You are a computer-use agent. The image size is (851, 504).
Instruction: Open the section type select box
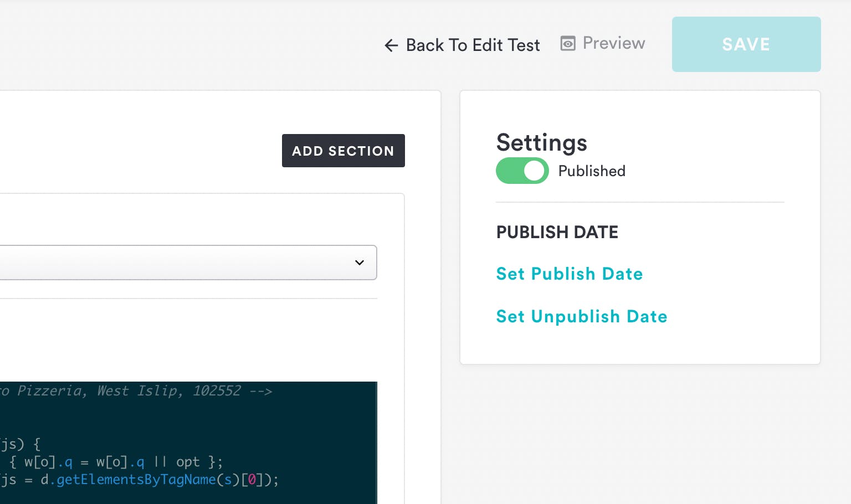[183, 263]
